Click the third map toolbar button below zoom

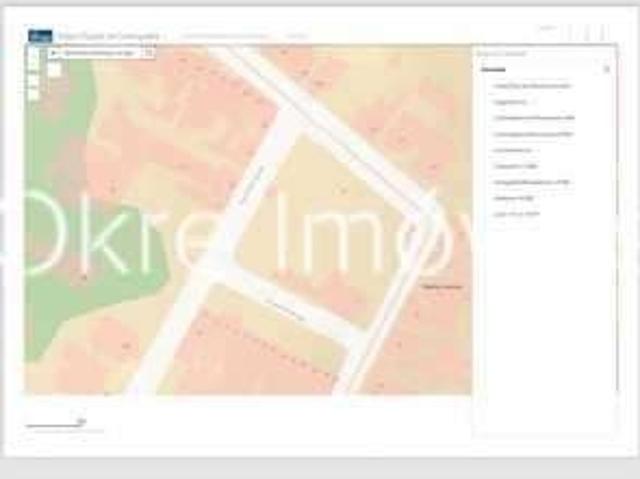click(x=33, y=81)
